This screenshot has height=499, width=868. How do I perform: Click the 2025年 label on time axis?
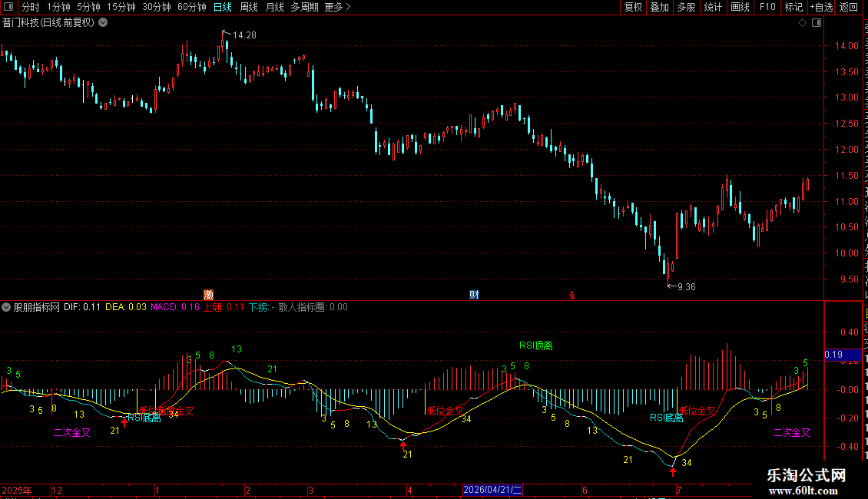tap(17, 491)
